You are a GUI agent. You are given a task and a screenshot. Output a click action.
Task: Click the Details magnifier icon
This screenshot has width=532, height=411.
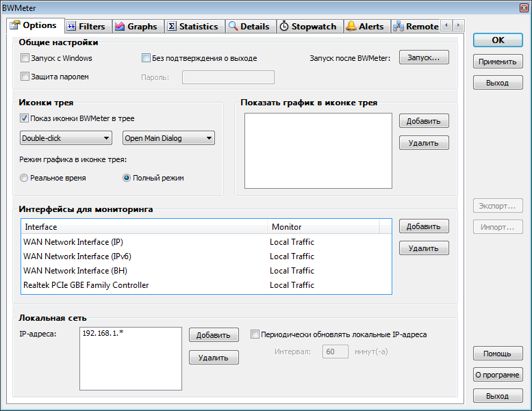[x=233, y=26]
